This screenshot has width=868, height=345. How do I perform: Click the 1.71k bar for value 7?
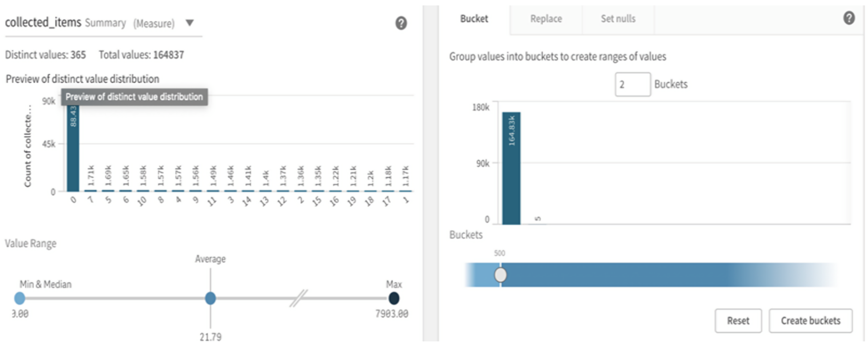point(91,190)
